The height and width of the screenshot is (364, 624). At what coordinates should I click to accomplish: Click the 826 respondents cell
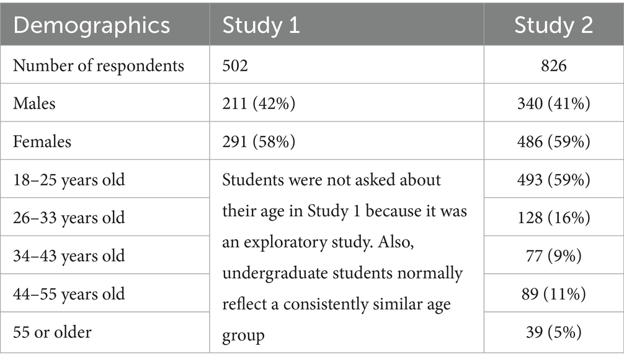point(553,65)
